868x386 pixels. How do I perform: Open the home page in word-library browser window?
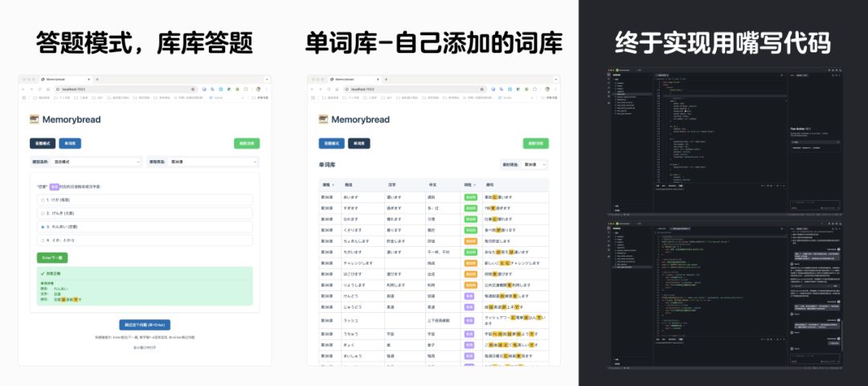click(337, 89)
